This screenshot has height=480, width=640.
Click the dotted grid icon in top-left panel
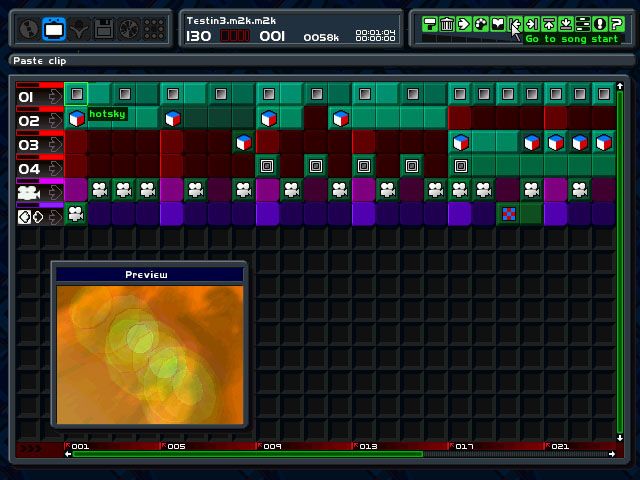tap(152, 30)
